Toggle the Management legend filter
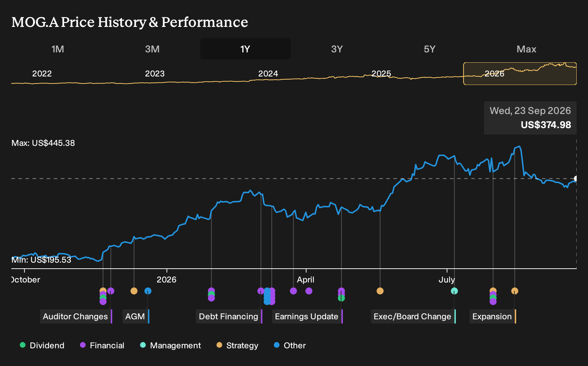The image size is (588, 366). click(171, 345)
